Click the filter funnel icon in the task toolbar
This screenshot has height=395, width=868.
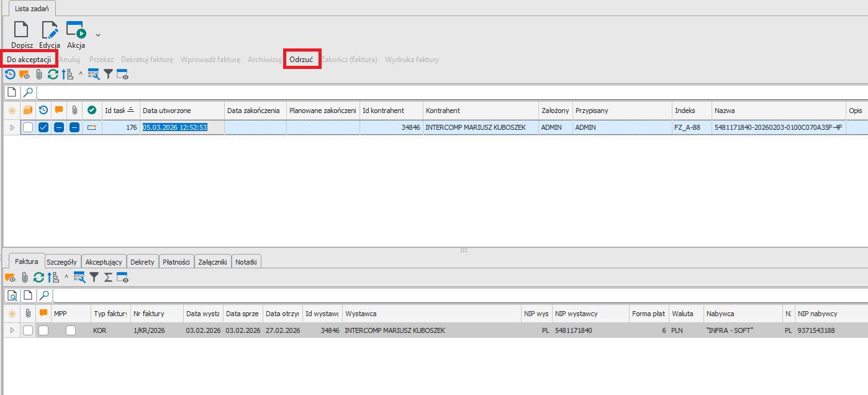point(108,75)
